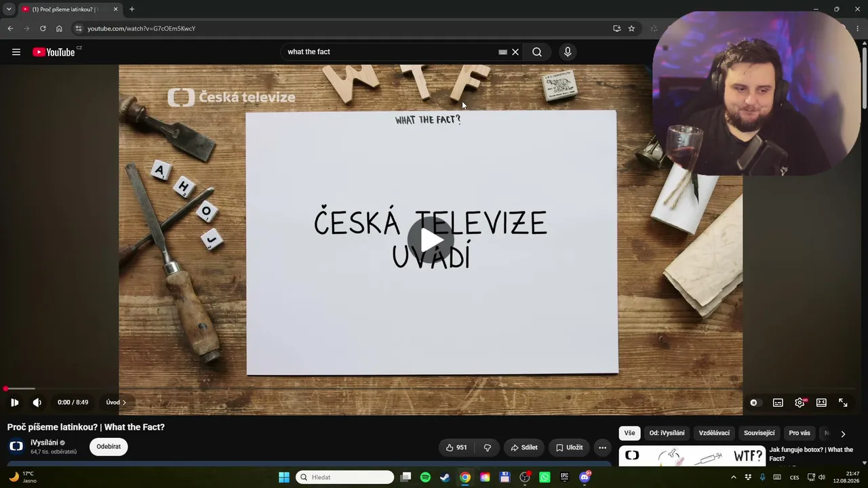Select the Související filter chip

[x=759, y=433]
